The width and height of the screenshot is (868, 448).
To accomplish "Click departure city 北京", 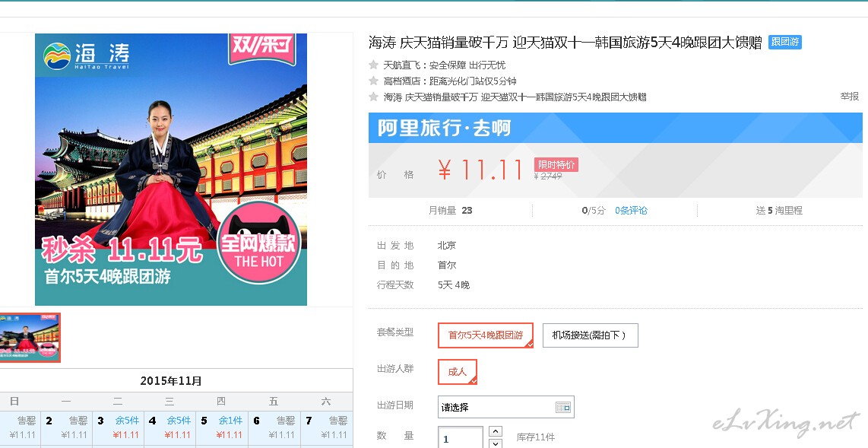I will pos(447,246).
